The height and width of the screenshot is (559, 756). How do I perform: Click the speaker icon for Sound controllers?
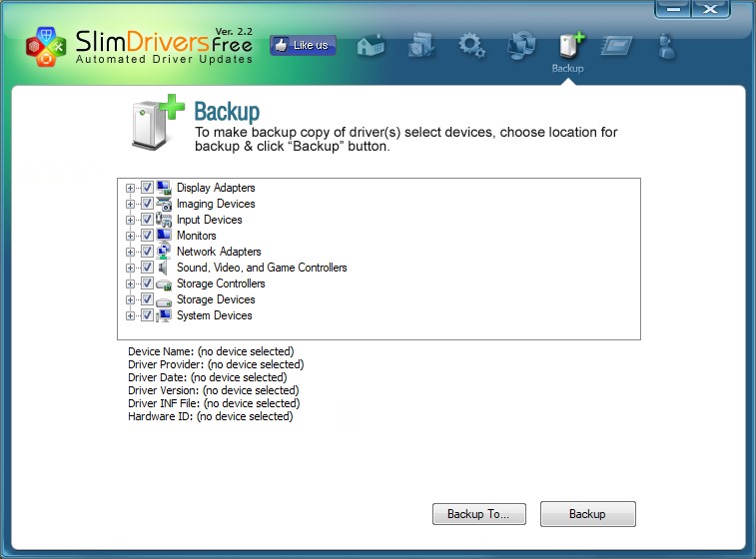(164, 267)
